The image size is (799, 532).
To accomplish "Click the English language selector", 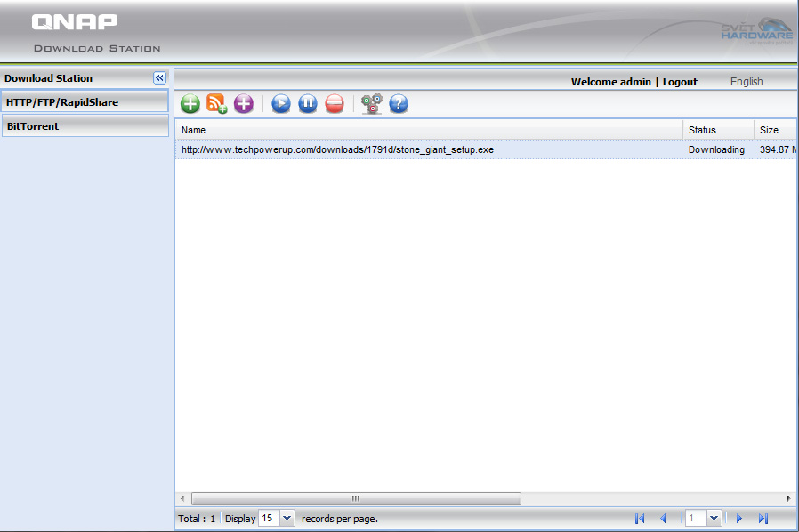I will pyautogui.click(x=747, y=81).
